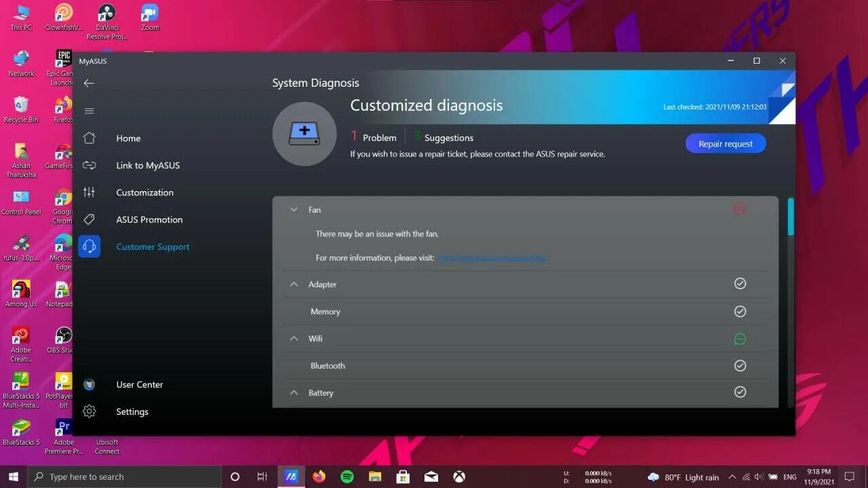Click the Repair request button
The width and height of the screenshot is (868, 488).
[726, 144]
